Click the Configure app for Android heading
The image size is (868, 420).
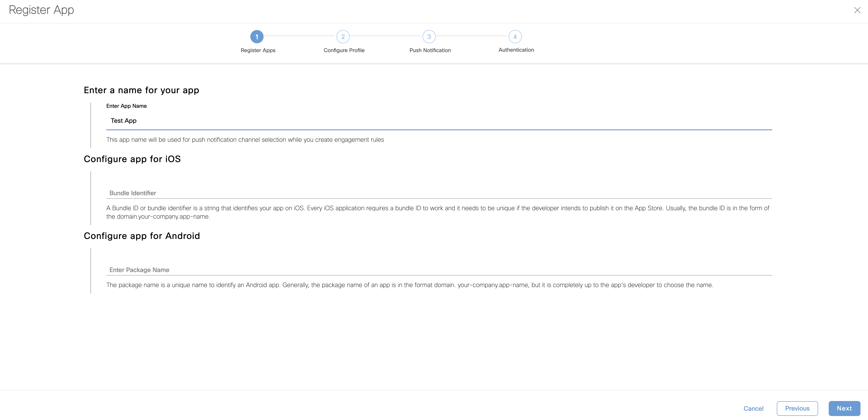pyautogui.click(x=142, y=236)
